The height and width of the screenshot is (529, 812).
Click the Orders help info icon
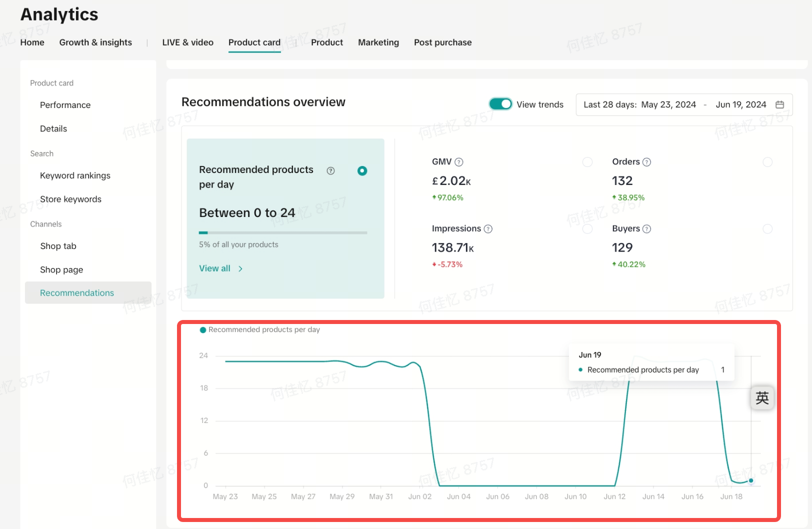(646, 162)
